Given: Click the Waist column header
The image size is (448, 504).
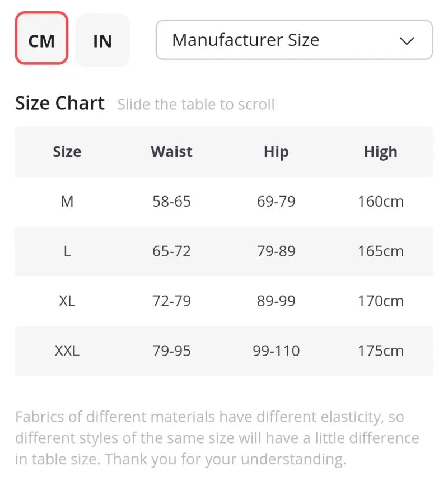Looking at the screenshot, I should (171, 152).
